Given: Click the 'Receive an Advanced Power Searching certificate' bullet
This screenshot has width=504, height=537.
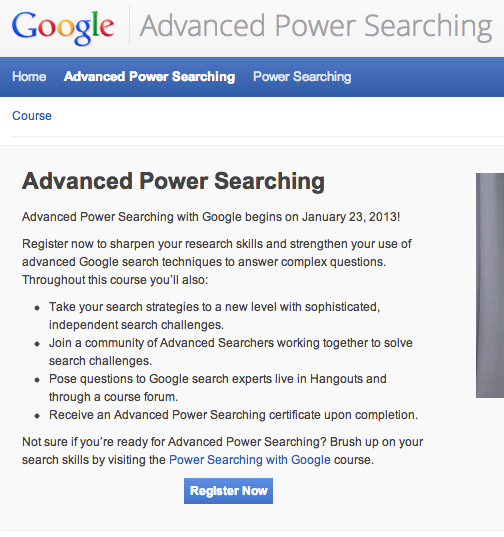Looking at the screenshot, I should tap(234, 415).
